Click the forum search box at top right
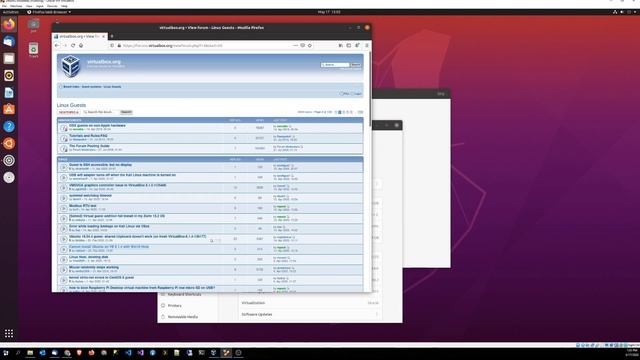Viewport: 640px width, 360px height. point(335,64)
